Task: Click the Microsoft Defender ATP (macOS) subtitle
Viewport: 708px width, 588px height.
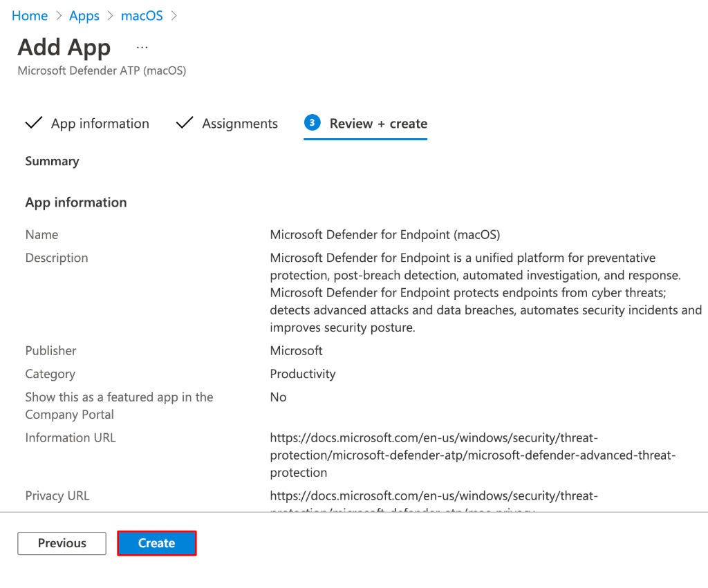Action: [x=102, y=71]
